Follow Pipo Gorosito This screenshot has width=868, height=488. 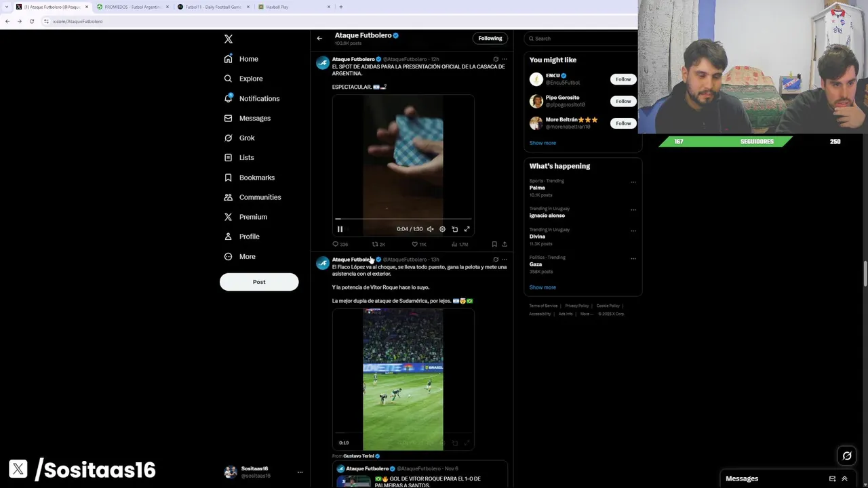tap(623, 101)
